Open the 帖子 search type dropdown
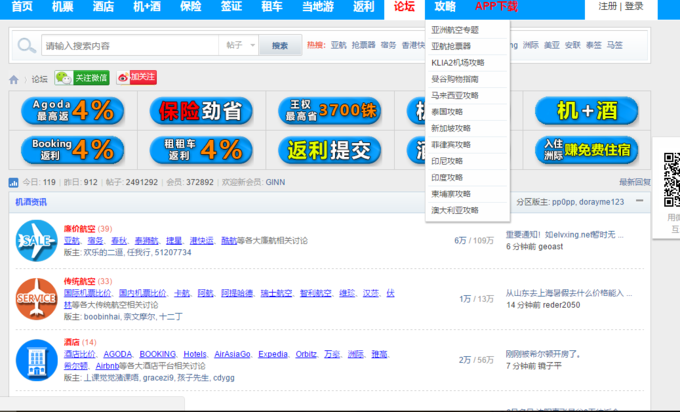Viewport: 680px width, 412px height. click(240, 45)
